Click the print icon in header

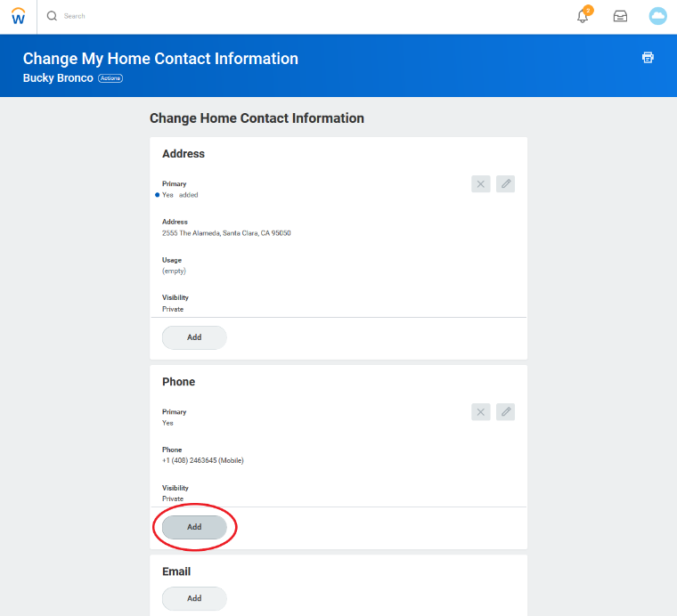click(x=648, y=58)
